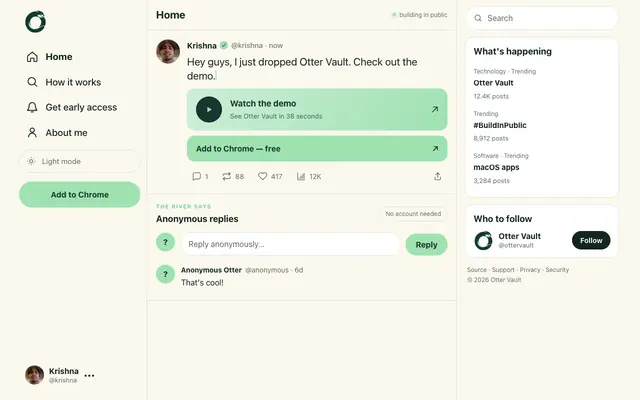This screenshot has width=640, height=400.
Task: Open the #BuildInPublic trend
Action: point(500,125)
